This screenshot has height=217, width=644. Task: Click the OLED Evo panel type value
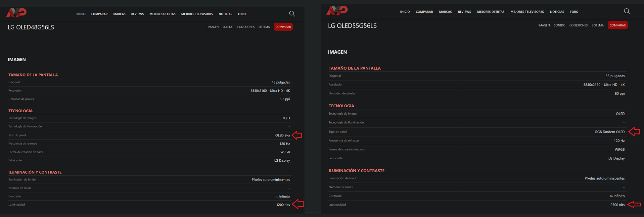coord(282,135)
